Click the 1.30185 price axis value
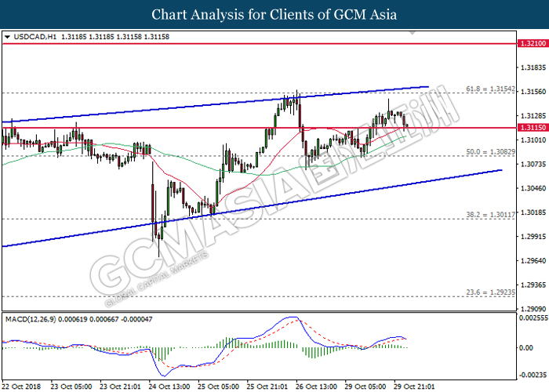Image resolution: width=549 pixels, height=392 pixels. coord(533,212)
